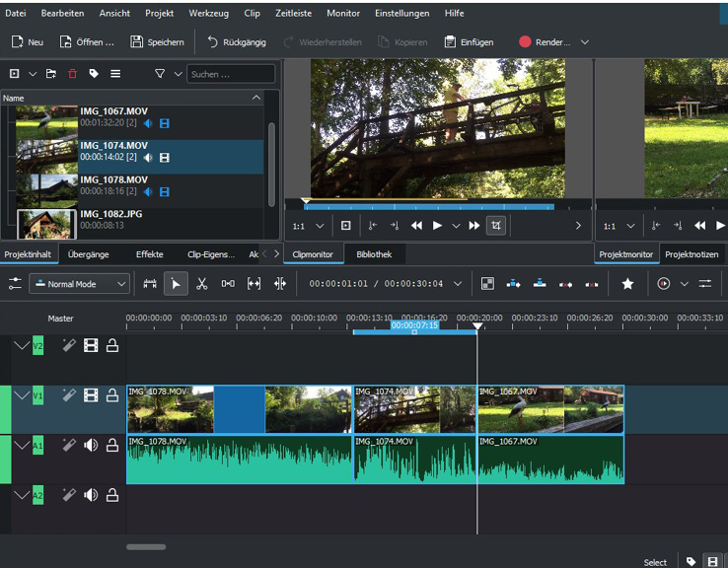Image resolution: width=728 pixels, height=568 pixels.
Task: Mute the A1 audio track
Action: click(91, 445)
